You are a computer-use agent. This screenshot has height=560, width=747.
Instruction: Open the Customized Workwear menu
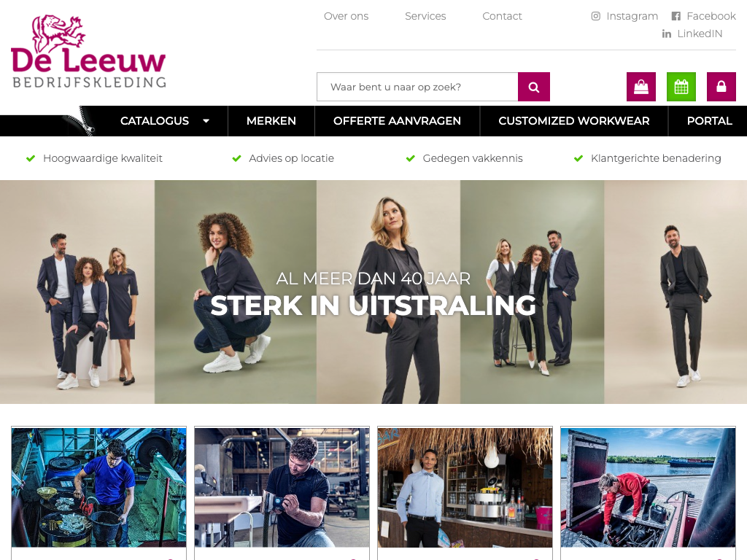[x=573, y=121]
